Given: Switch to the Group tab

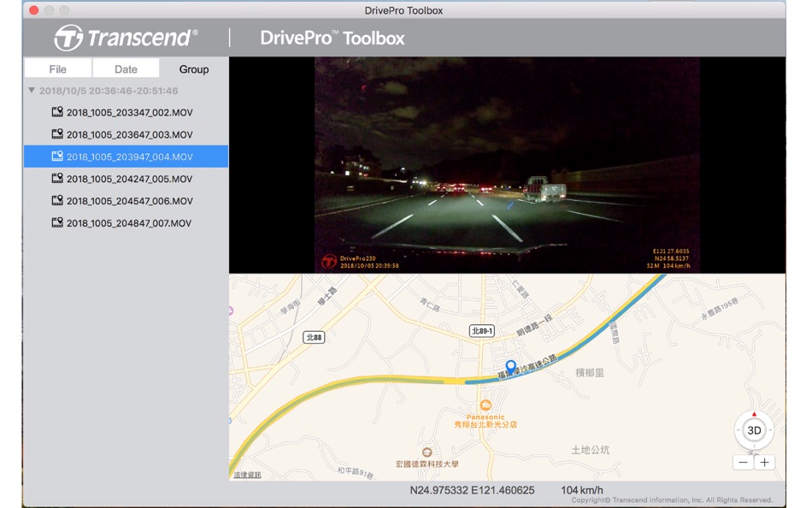Looking at the screenshot, I should (x=194, y=69).
